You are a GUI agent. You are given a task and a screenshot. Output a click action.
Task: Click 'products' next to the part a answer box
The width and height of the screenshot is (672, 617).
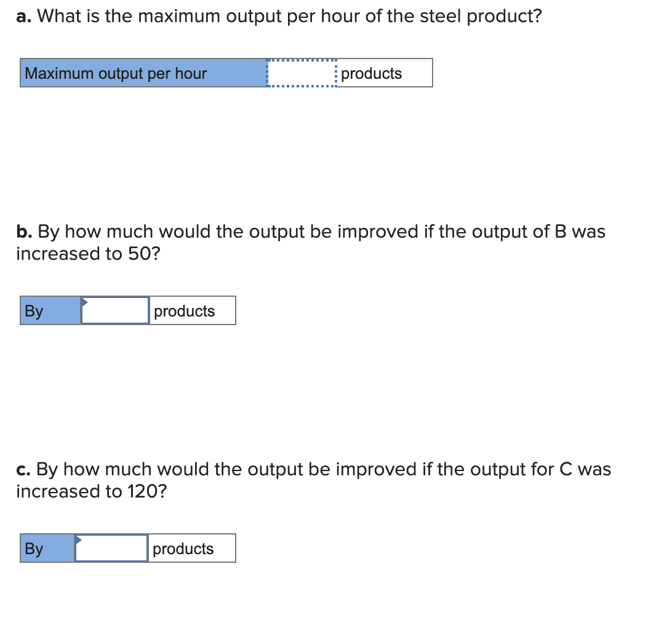[x=372, y=73]
